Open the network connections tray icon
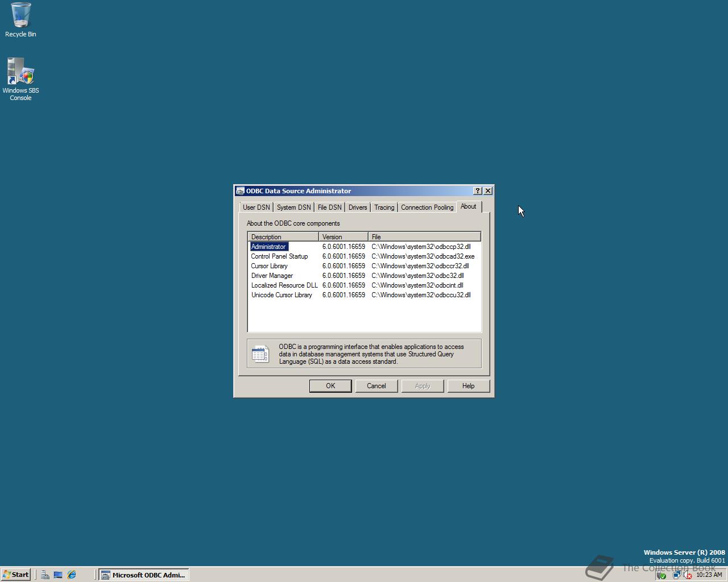Screen dimensions: 728x582 click(677, 575)
